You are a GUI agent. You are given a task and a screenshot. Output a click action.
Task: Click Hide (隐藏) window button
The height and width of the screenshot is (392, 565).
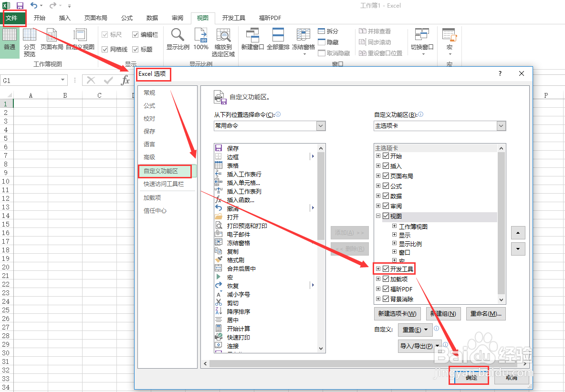pos(328,42)
